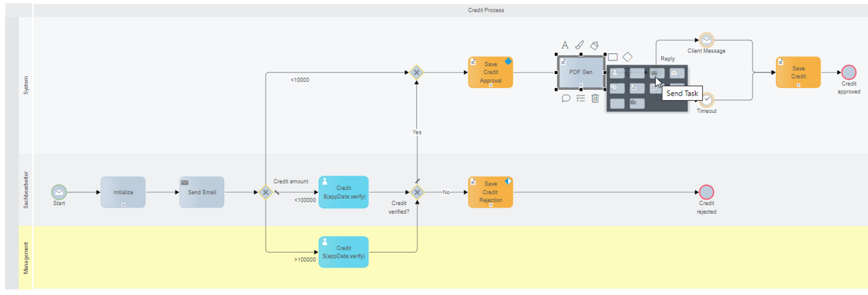Pick the user task option in the palette
This screenshot has height=295, width=868.
pos(617,73)
